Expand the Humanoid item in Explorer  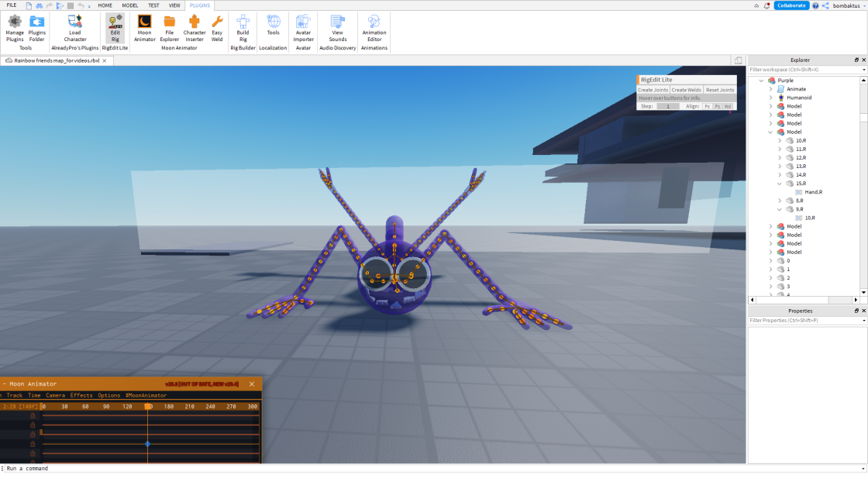point(770,98)
